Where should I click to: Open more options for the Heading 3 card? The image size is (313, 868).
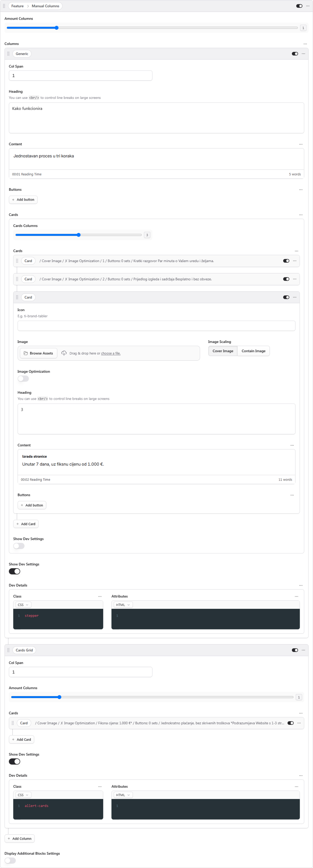[294, 297]
